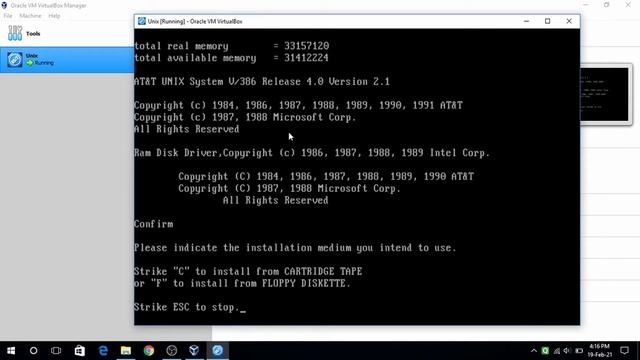This screenshot has width=640, height=360.
Task: Open the Help menu in VirtualBox Manager
Action: coord(54,16)
